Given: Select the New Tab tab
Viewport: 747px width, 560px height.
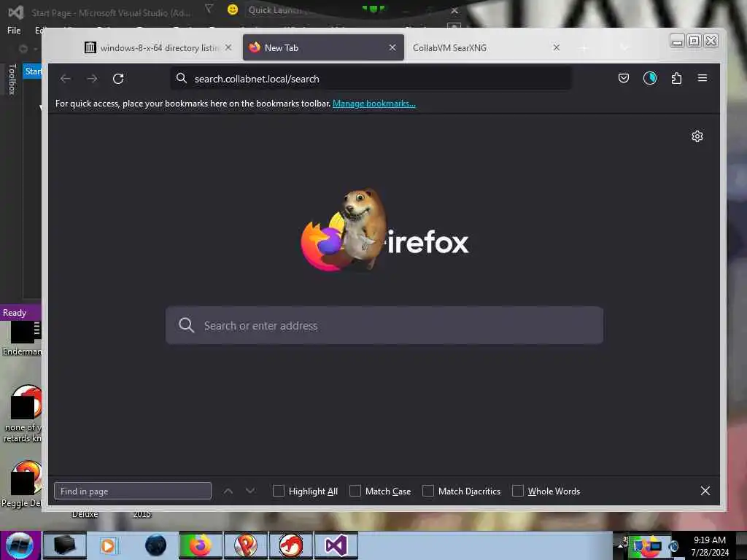Looking at the screenshot, I should pyautogui.click(x=323, y=47).
